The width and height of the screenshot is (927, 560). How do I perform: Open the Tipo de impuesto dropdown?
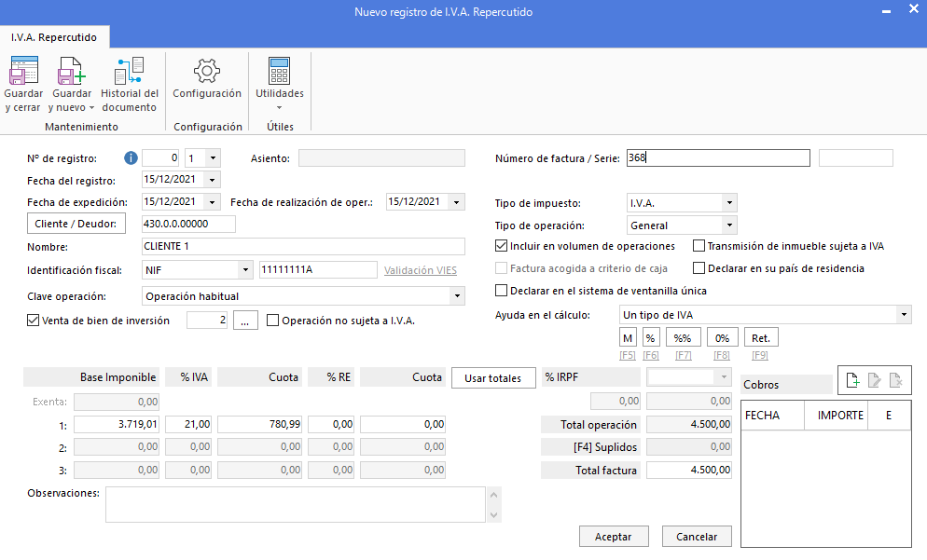pyautogui.click(x=729, y=202)
